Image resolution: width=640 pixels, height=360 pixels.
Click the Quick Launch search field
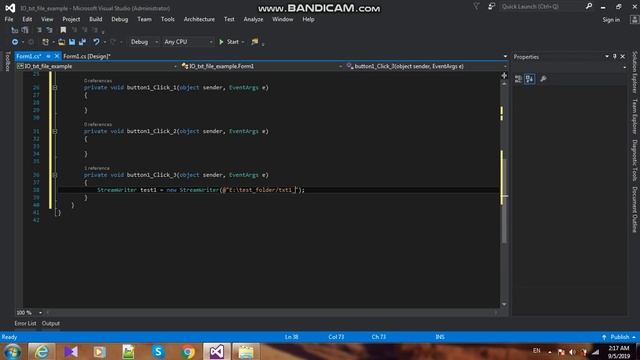tap(541, 6)
